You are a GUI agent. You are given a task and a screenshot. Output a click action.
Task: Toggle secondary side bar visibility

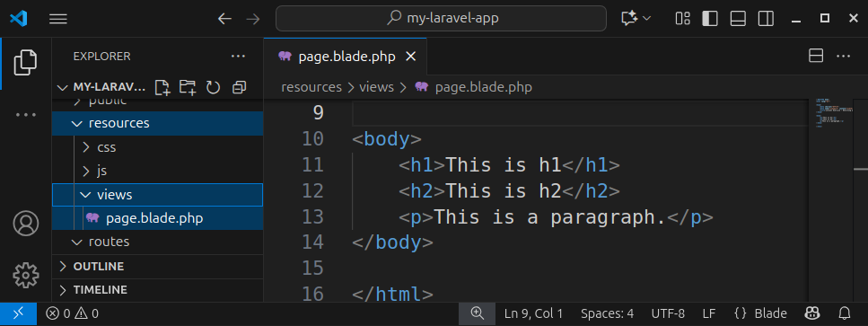[x=767, y=19]
